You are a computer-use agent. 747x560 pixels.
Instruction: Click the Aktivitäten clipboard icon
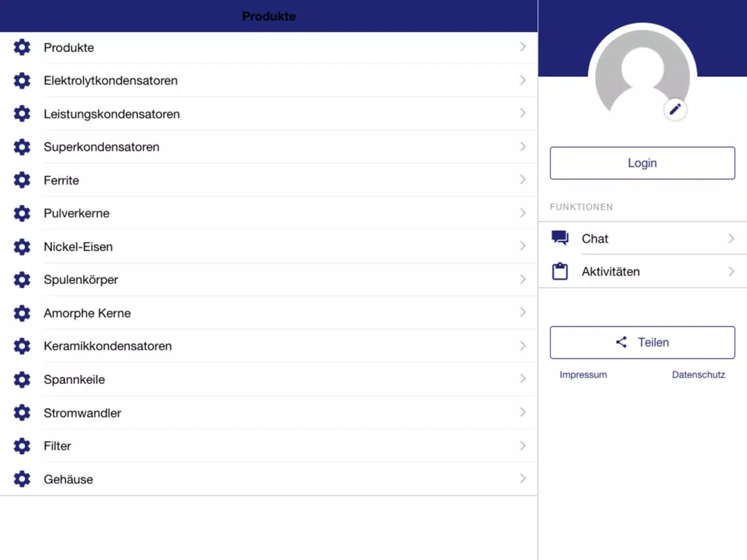pos(560,271)
